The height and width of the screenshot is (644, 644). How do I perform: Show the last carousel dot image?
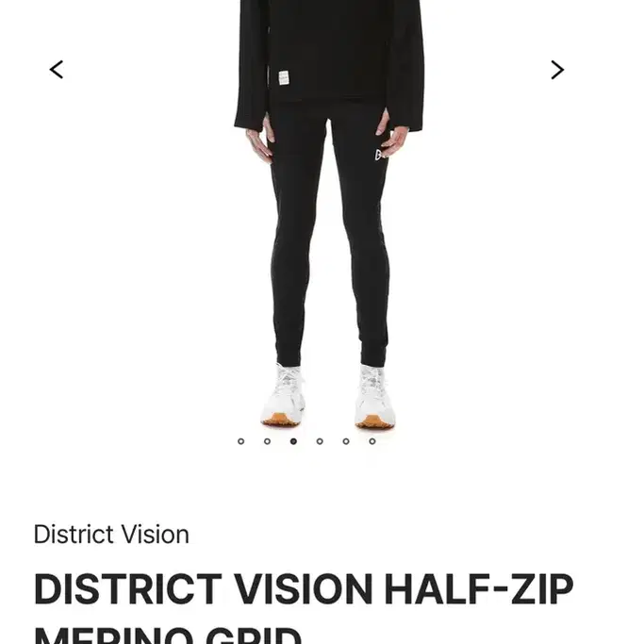point(372,441)
